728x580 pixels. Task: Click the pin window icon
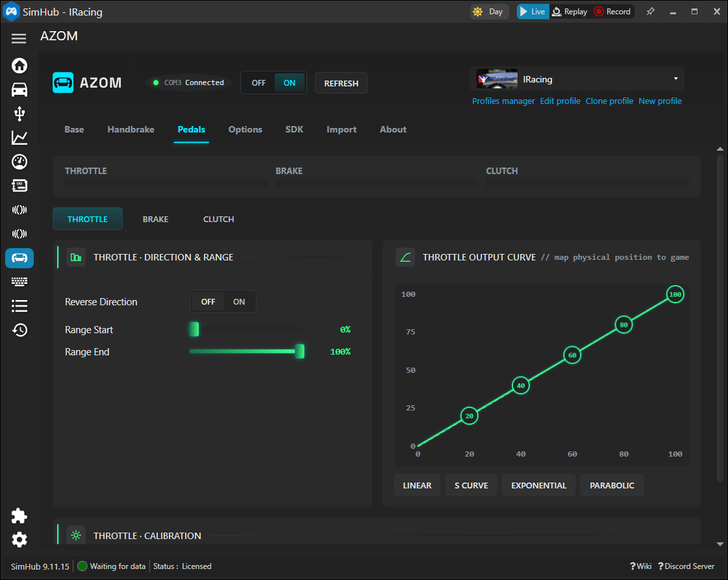(x=651, y=12)
